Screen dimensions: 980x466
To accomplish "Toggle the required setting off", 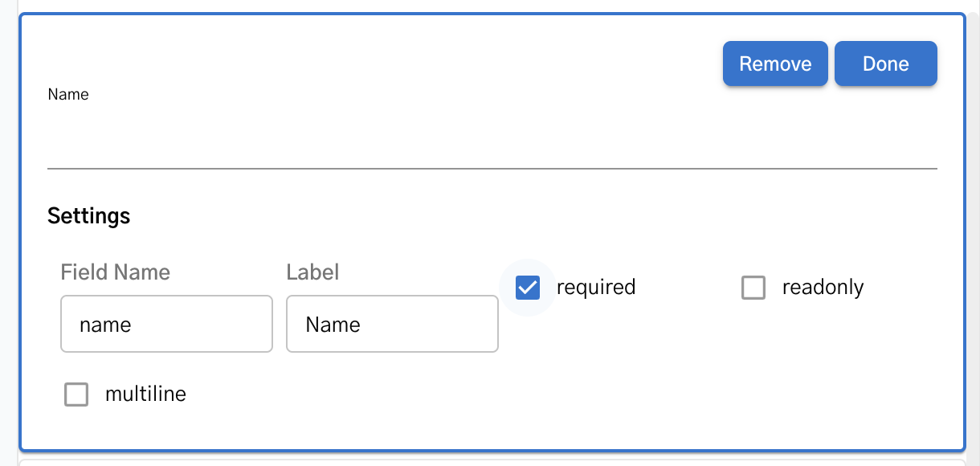I will 527,287.
